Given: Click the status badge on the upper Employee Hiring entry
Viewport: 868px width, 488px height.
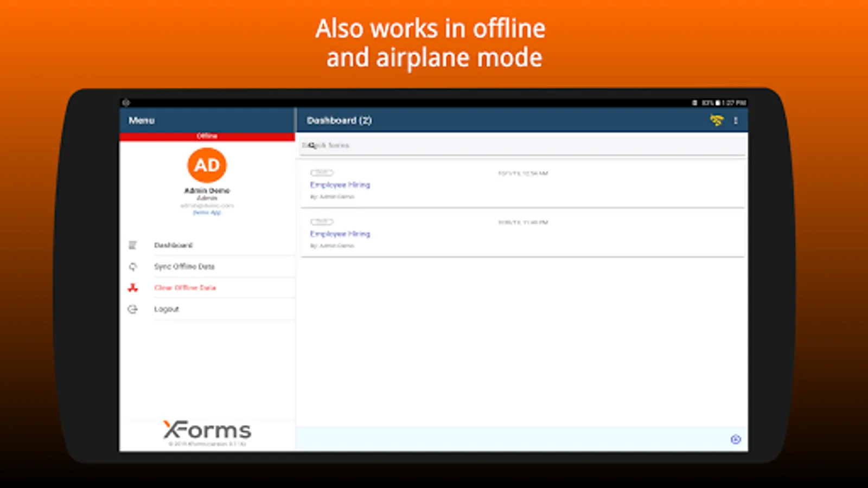Looking at the screenshot, I should (322, 172).
